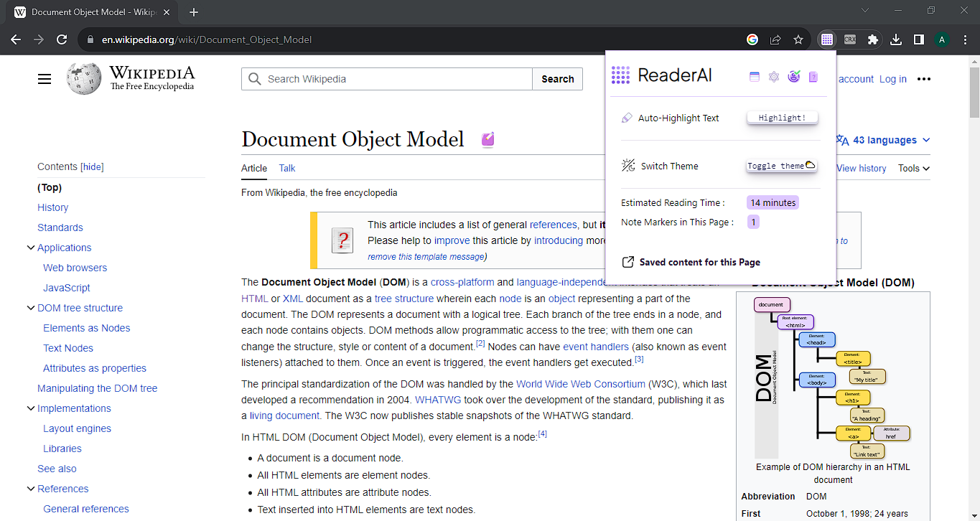Jump to See also in contents
This screenshot has width=980, height=521.
[57, 469]
